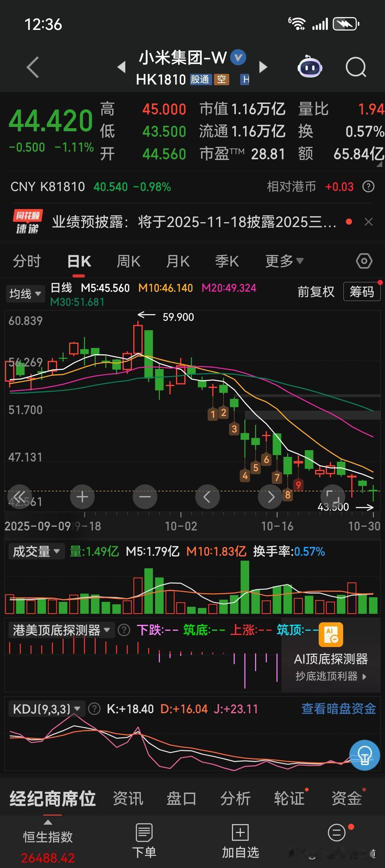
Task: Toggle the 前复权 adjustment mode
Action: point(316,291)
